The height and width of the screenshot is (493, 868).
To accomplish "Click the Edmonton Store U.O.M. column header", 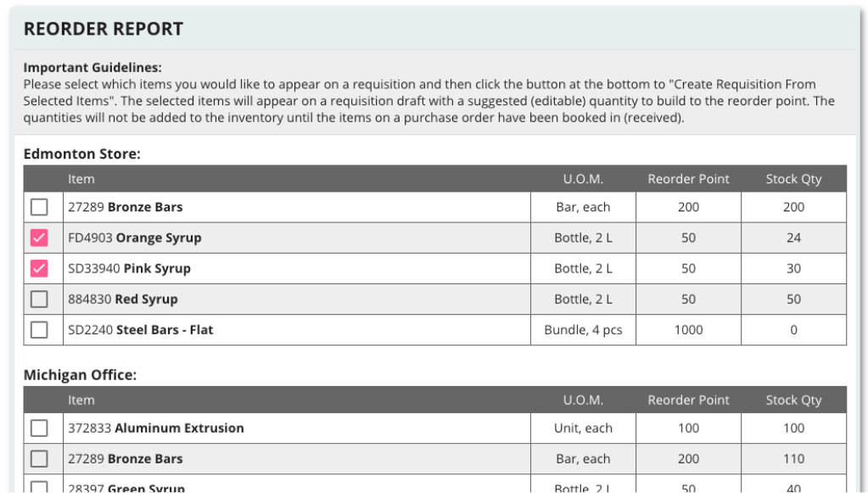I will [584, 179].
